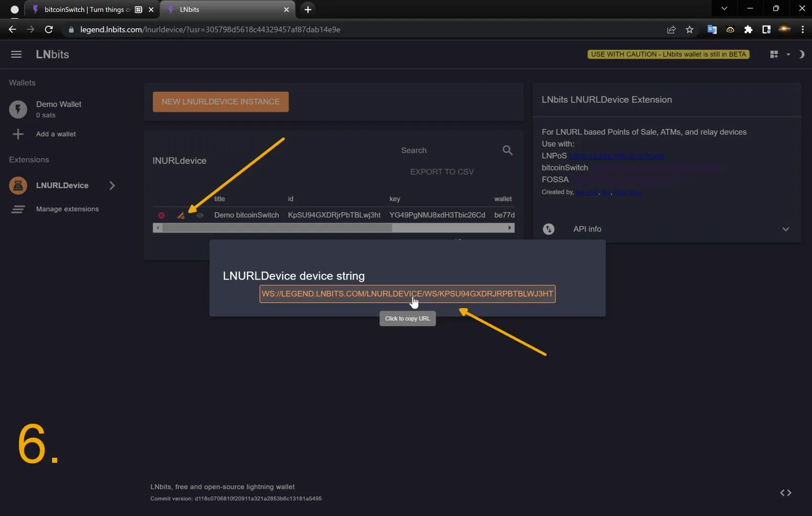Bookmark this page with the star icon
Image resolution: width=812 pixels, height=516 pixels.
[x=689, y=30]
